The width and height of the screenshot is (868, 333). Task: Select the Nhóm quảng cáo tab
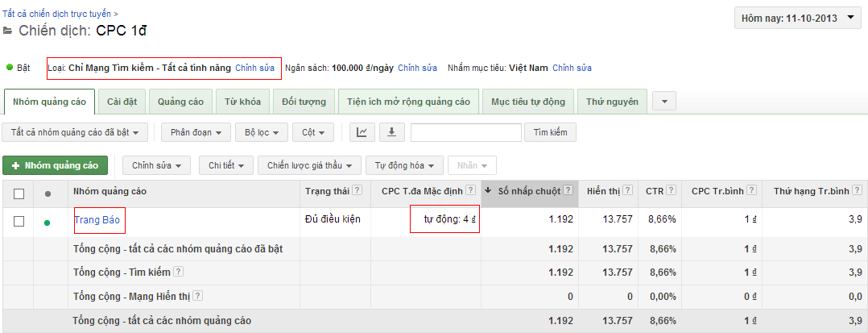[50, 102]
